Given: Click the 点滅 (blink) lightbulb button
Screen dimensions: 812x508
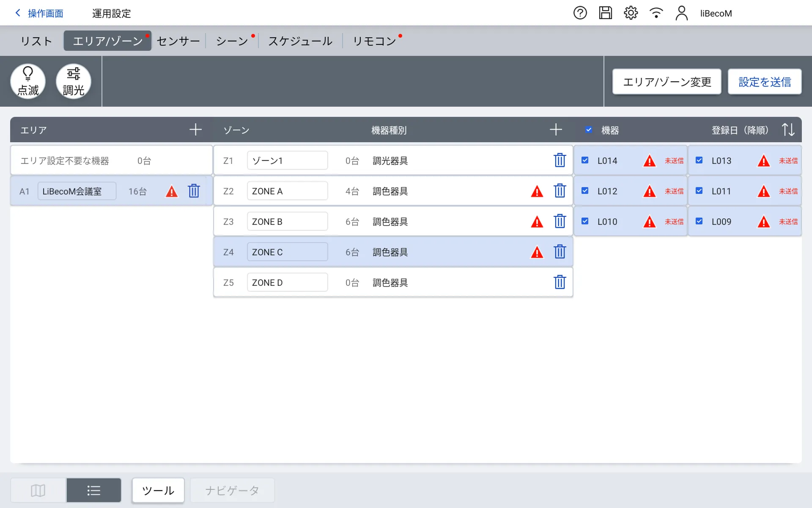Looking at the screenshot, I should (28, 81).
